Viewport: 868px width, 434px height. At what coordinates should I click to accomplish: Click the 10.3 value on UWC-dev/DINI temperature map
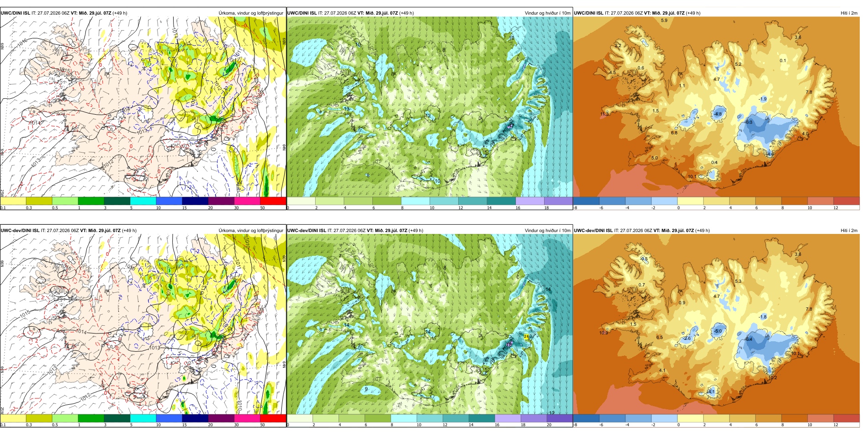pos(603,333)
